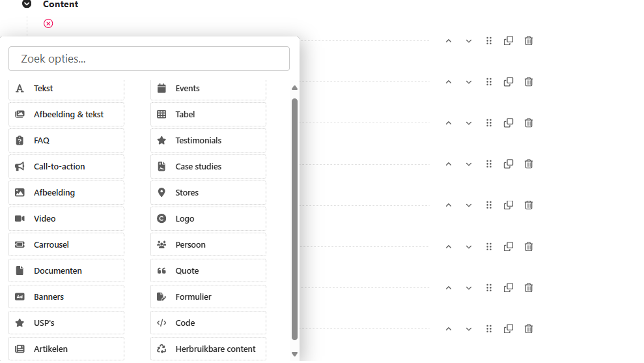This screenshot has width=644, height=363.
Task: Click the red circled X icon
Action: pyautogui.click(x=48, y=23)
